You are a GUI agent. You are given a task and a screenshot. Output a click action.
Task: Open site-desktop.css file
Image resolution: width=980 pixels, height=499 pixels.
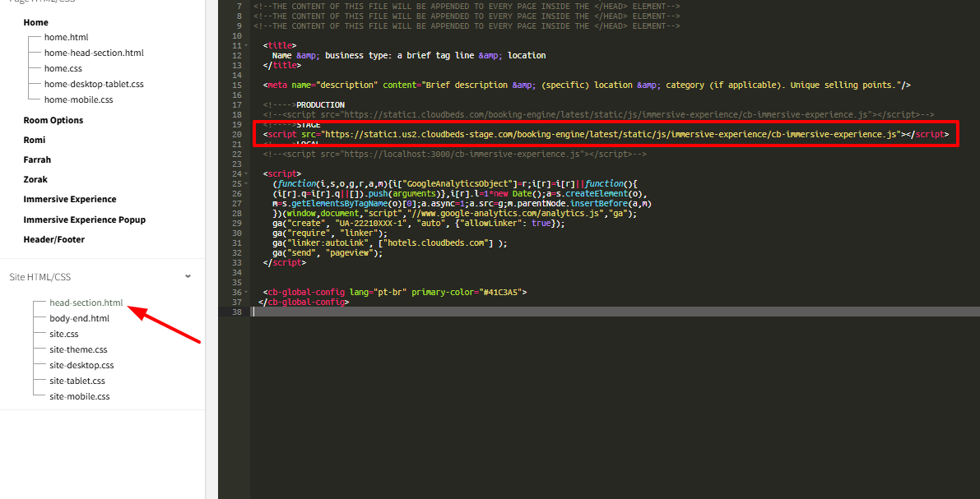click(81, 365)
